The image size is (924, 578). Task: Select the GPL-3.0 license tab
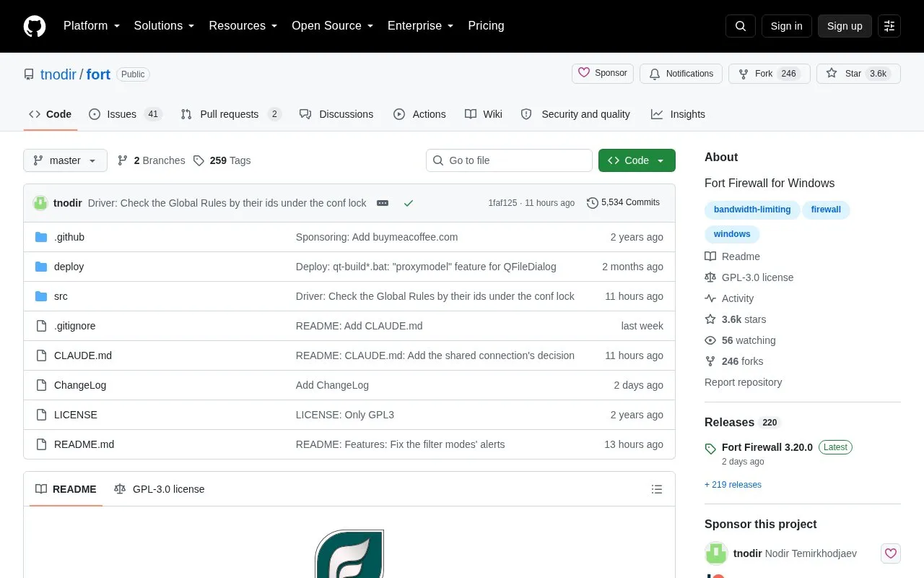[x=160, y=489]
